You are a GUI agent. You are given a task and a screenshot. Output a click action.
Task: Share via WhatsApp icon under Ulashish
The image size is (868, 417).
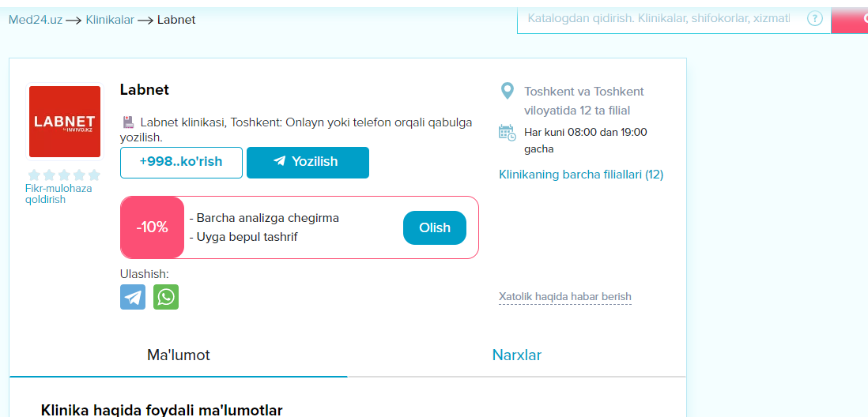pos(166,297)
